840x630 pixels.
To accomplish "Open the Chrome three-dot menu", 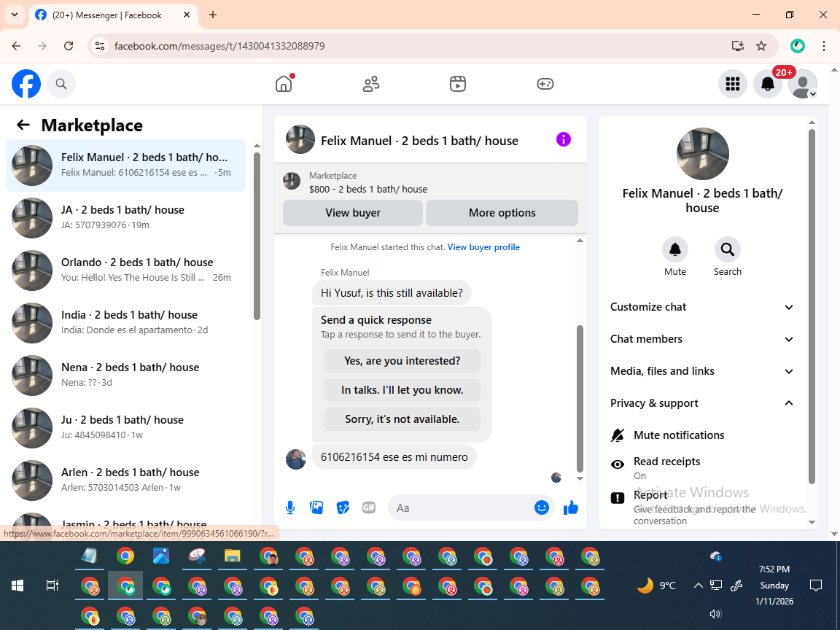I will (x=824, y=46).
